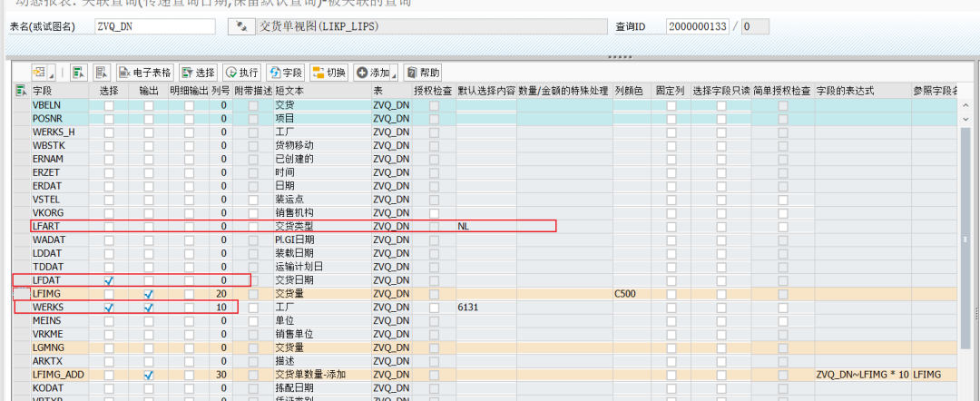Uncheck 选择 checkbox for WERKS row
Screen dimensions: 980x401
coord(109,308)
